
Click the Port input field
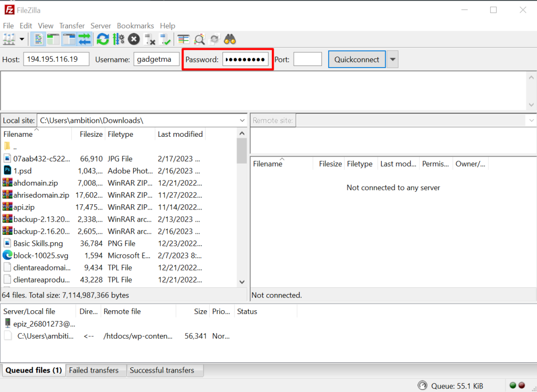pyautogui.click(x=307, y=59)
